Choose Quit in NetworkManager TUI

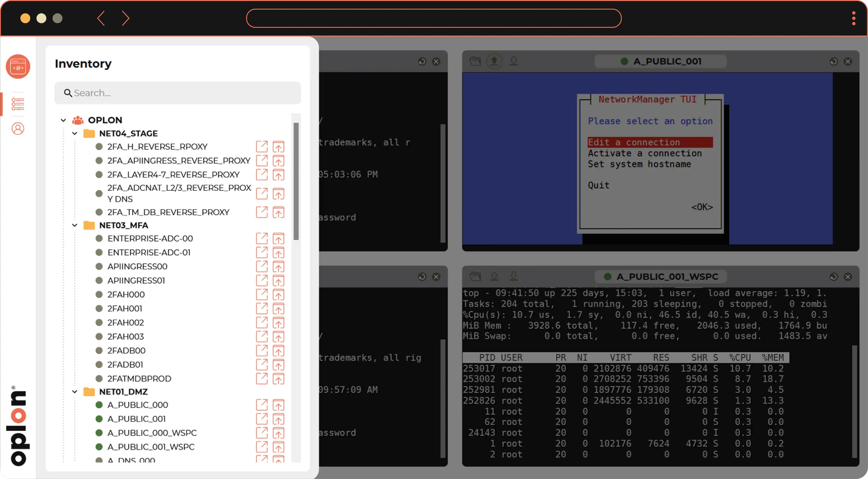tap(598, 185)
